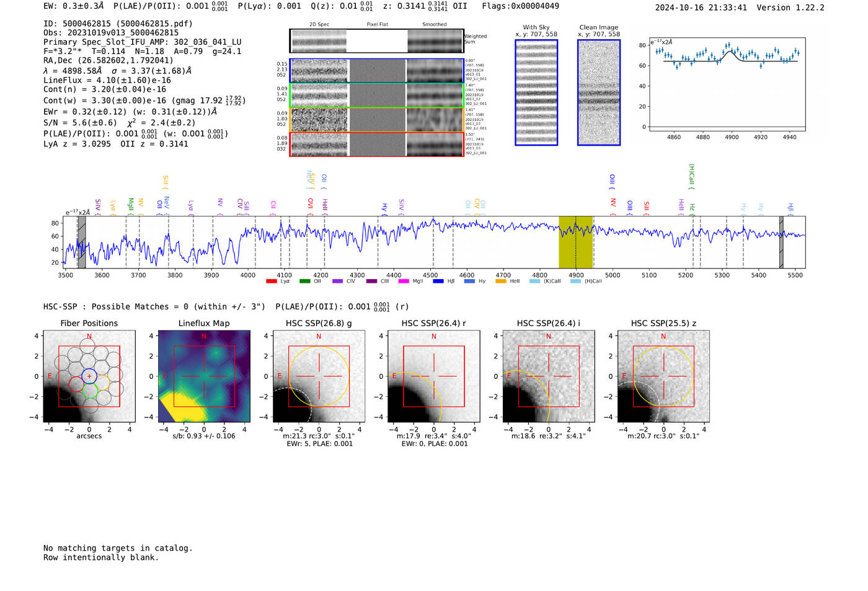Select the HSC SSP(26.8) g cutout

point(319,376)
